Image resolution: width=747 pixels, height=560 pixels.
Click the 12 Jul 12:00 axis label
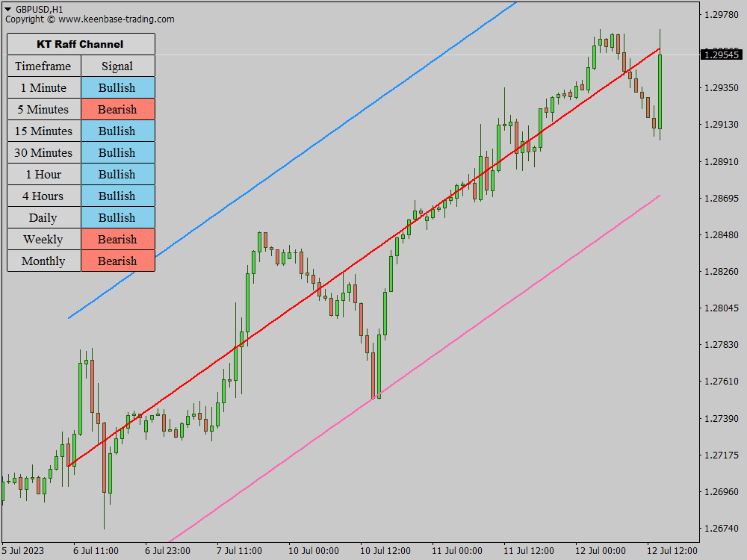point(672,550)
